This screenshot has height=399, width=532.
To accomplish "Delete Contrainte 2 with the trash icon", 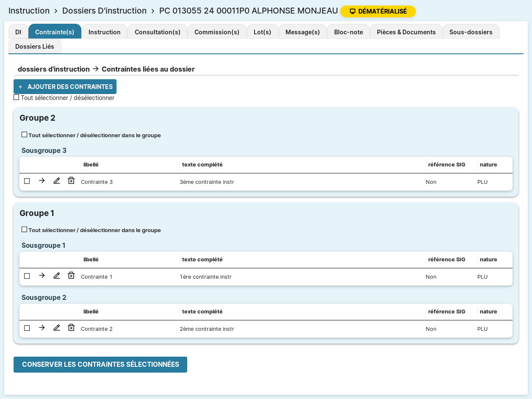I will click(71, 328).
